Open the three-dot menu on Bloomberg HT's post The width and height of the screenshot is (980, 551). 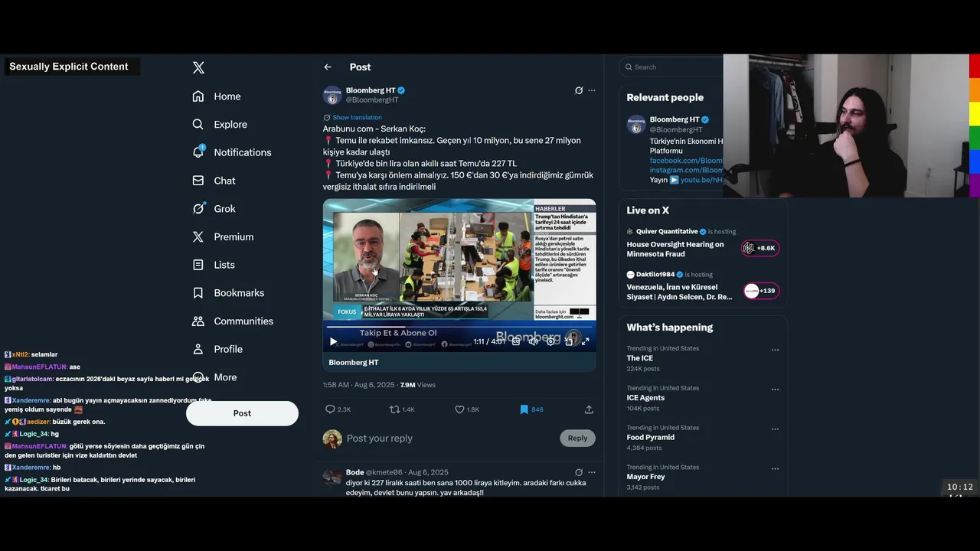pos(591,90)
